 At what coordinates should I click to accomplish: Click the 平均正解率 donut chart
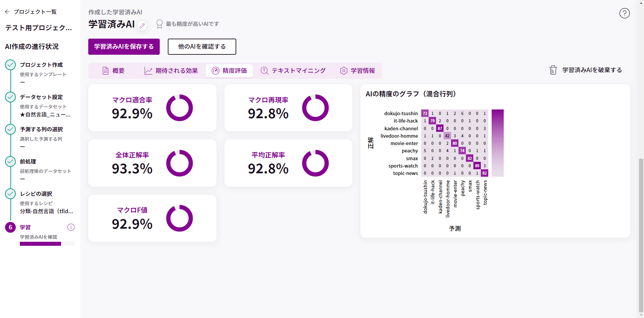tap(315, 163)
